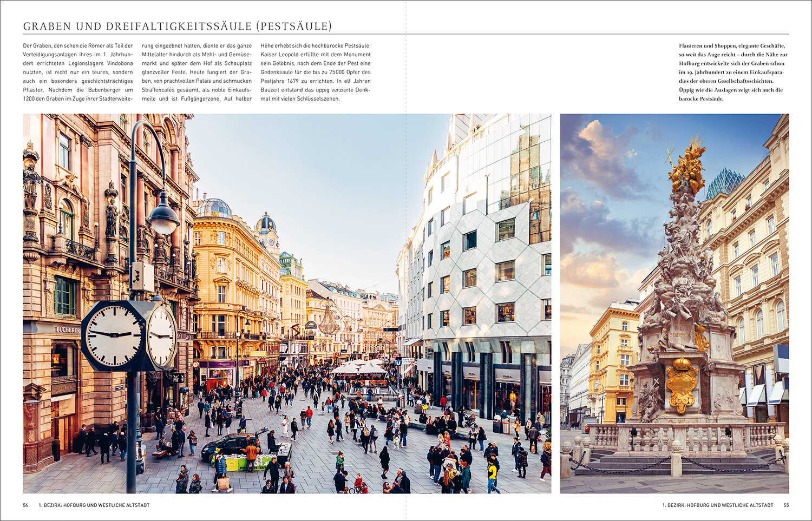Screen dimensions: 812x521
Task: Select the paragraph starting with Der Graben
Action: [x=77, y=72]
